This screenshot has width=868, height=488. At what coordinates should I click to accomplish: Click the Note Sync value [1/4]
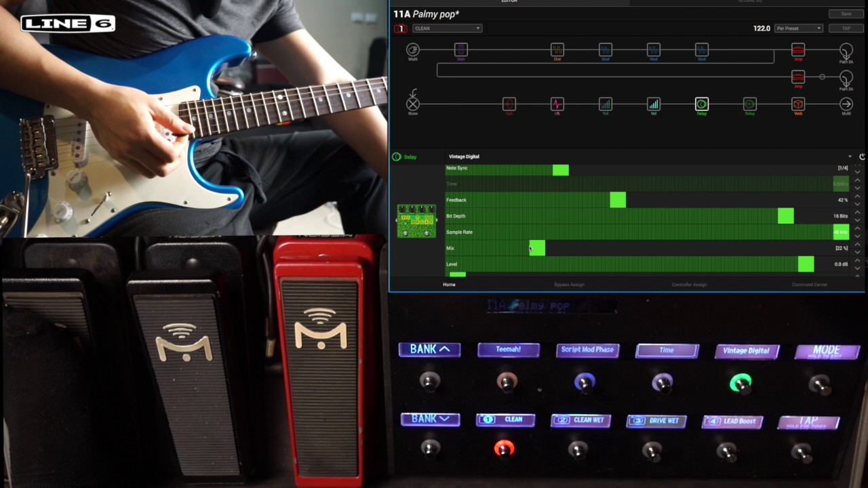(x=843, y=168)
